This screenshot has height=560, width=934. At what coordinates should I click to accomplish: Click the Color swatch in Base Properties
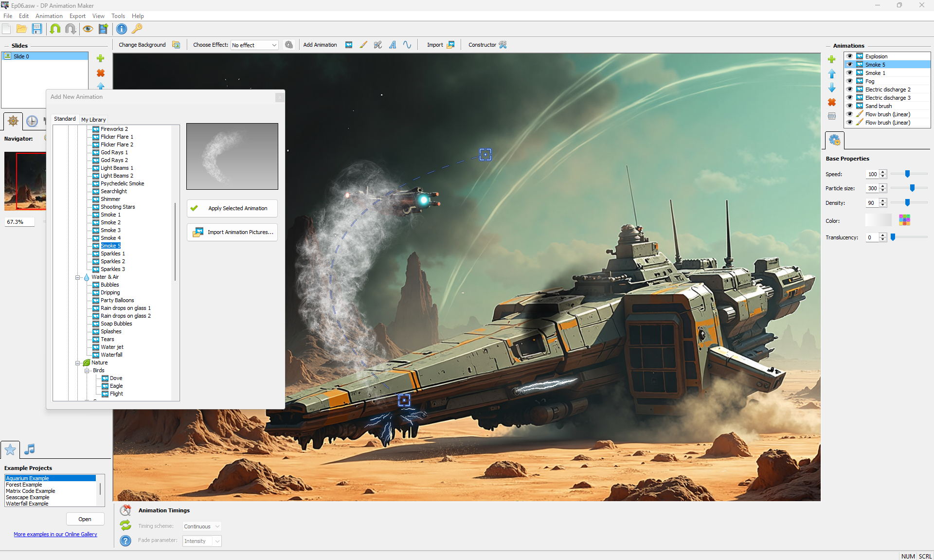(x=878, y=220)
